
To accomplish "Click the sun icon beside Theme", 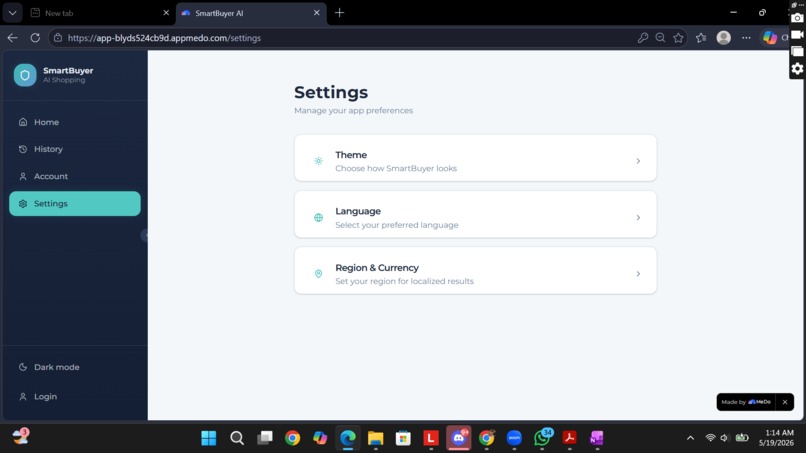I will pos(318,161).
